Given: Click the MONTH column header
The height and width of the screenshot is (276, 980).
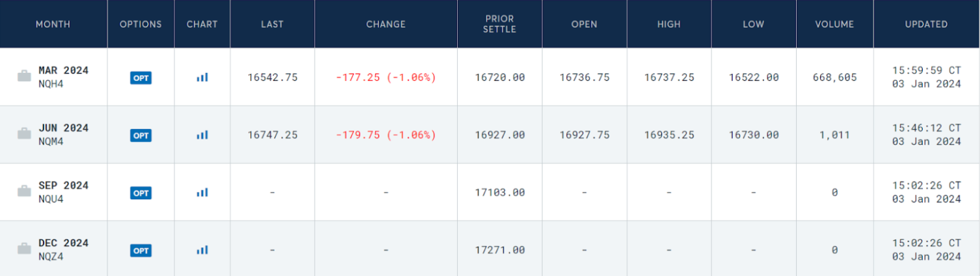Looking at the screenshot, I should 53,24.
